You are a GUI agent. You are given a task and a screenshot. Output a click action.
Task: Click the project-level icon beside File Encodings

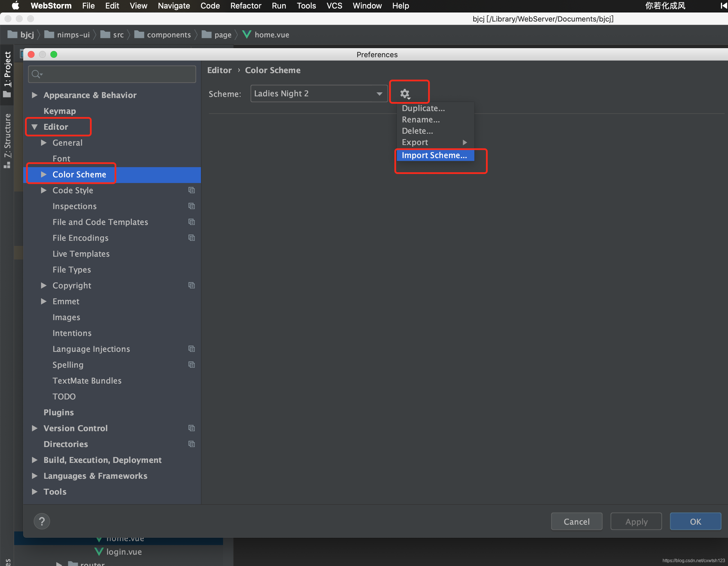tap(191, 238)
